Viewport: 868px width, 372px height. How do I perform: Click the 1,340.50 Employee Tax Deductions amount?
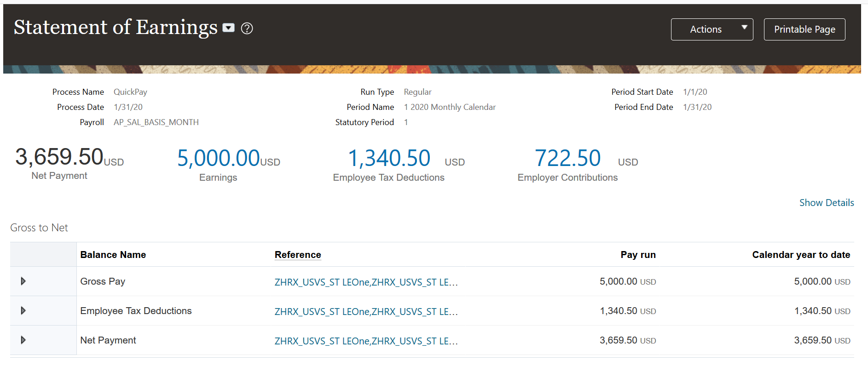click(x=389, y=158)
